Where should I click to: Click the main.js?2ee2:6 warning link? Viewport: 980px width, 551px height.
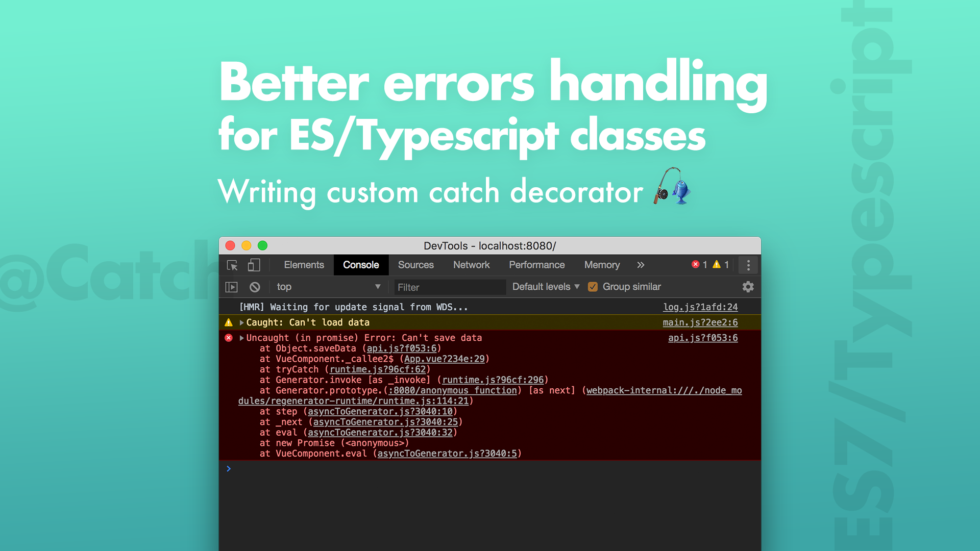point(700,322)
